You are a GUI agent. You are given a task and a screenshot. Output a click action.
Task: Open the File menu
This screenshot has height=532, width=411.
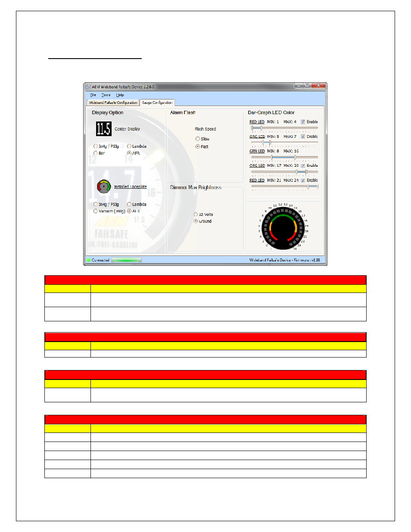tap(93, 95)
